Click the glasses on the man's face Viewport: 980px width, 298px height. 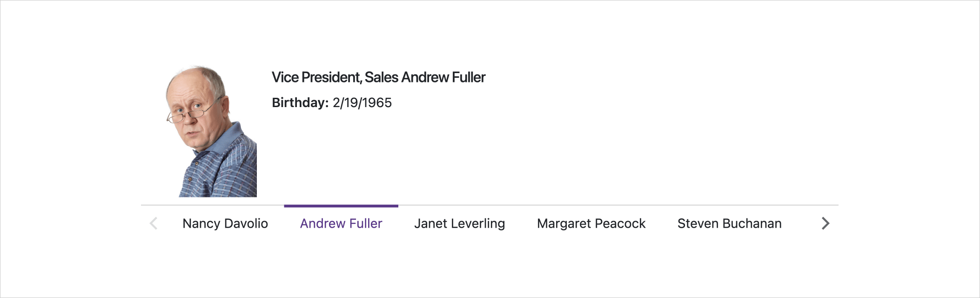click(x=191, y=112)
